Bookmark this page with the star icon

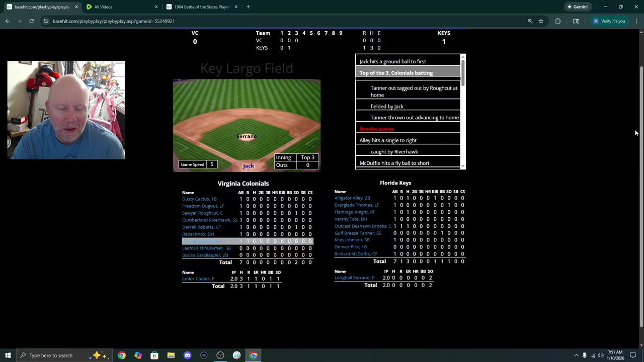coord(541,21)
